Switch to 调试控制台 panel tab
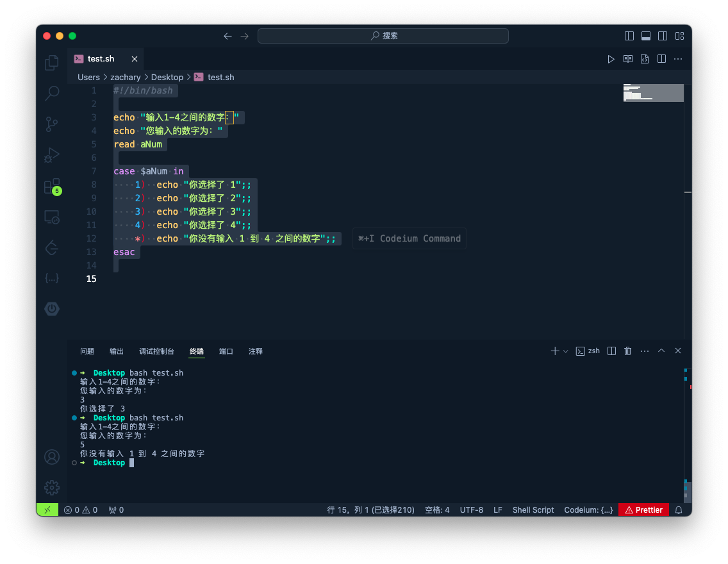This screenshot has width=728, height=564. pyautogui.click(x=156, y=351)
